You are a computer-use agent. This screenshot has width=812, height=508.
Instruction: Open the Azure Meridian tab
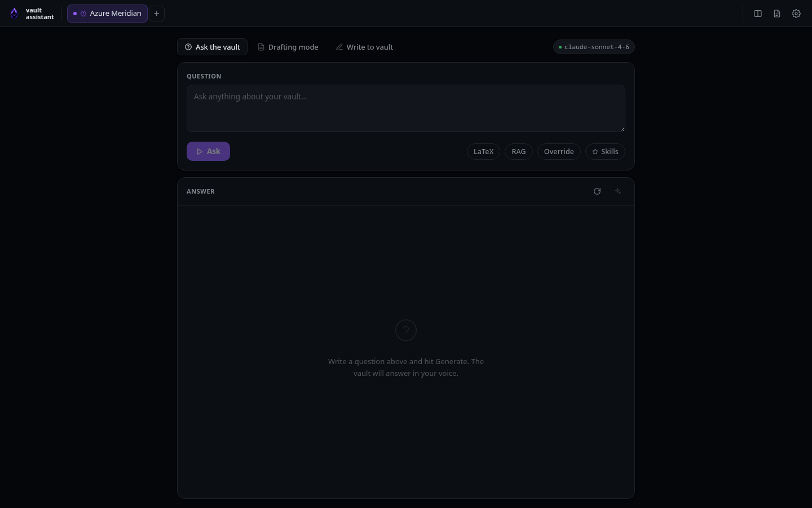pyautogui.click(x=107, y=14)
